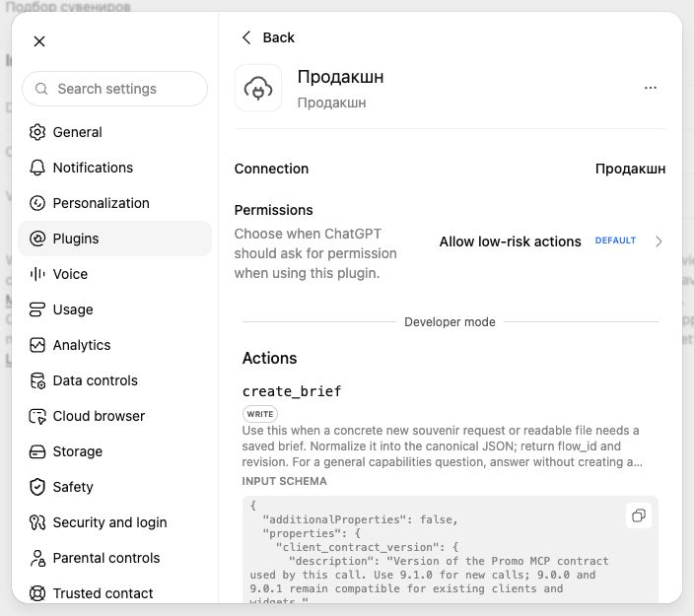
Task: Copy the input schema code
Action: click(x=638, y=515)
